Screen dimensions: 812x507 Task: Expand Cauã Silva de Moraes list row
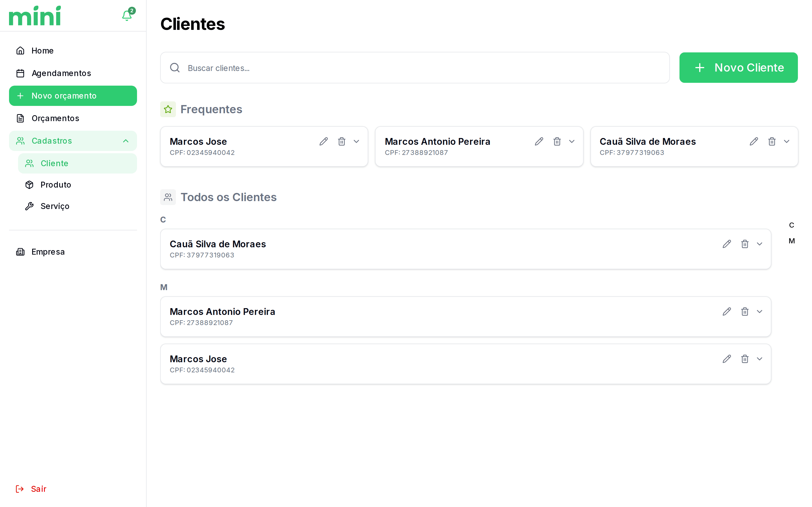click(x=759, y=244)
